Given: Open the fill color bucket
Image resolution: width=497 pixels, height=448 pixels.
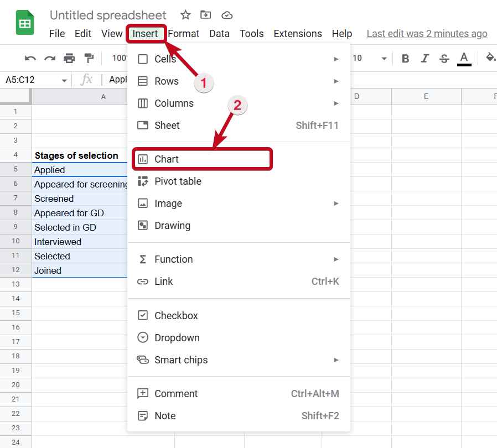Looking at the screenshot, I should tap(490, 58).
